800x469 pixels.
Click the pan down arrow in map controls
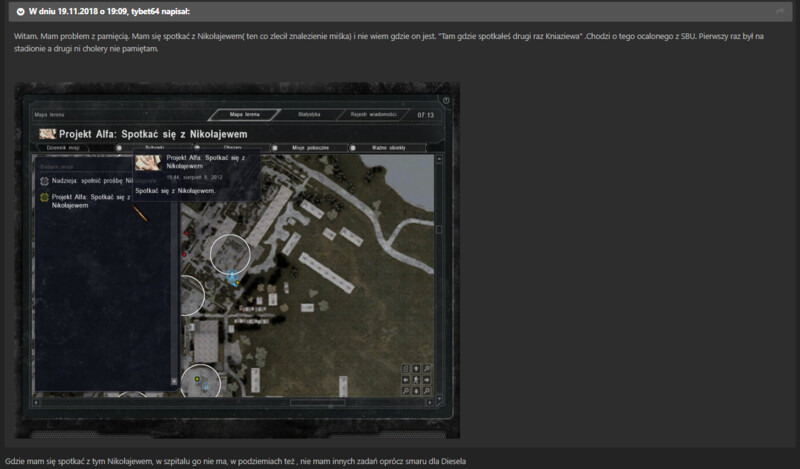[x=415, y=391]
